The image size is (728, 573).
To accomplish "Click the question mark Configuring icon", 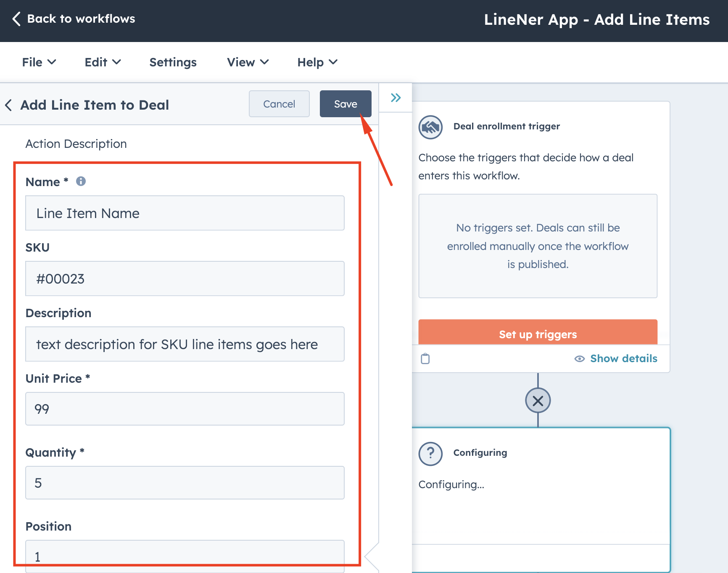I will coord(430,454).
